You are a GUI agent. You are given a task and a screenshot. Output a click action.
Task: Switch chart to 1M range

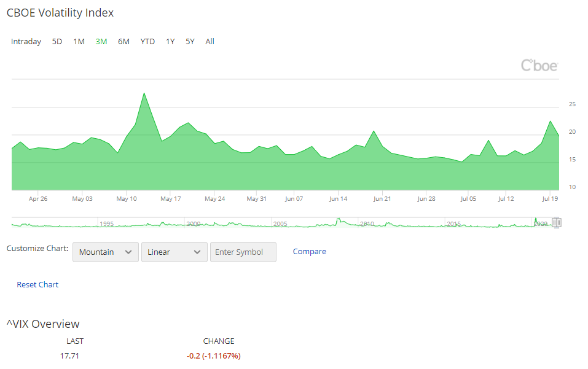(x=79, y=42)
